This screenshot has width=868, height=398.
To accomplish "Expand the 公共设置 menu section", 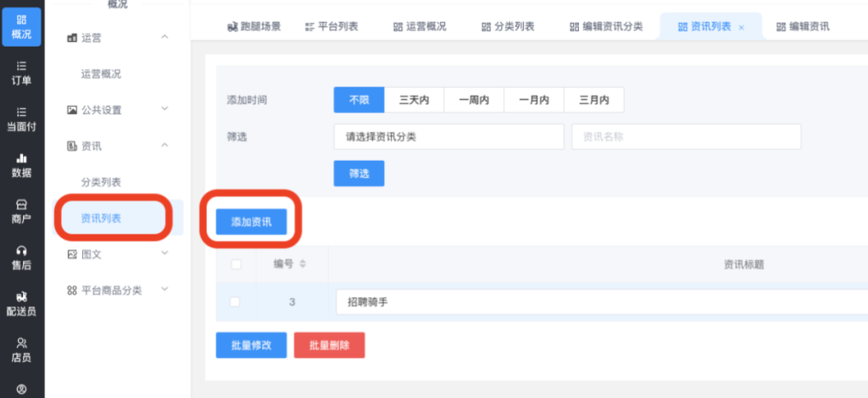I will pos(164,109).
